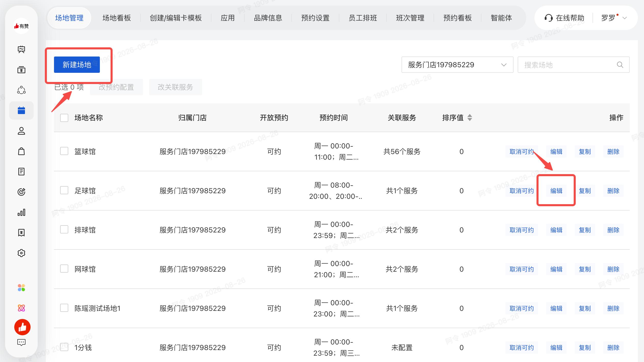Click the 新建场地 button

(x=77, y=65)
